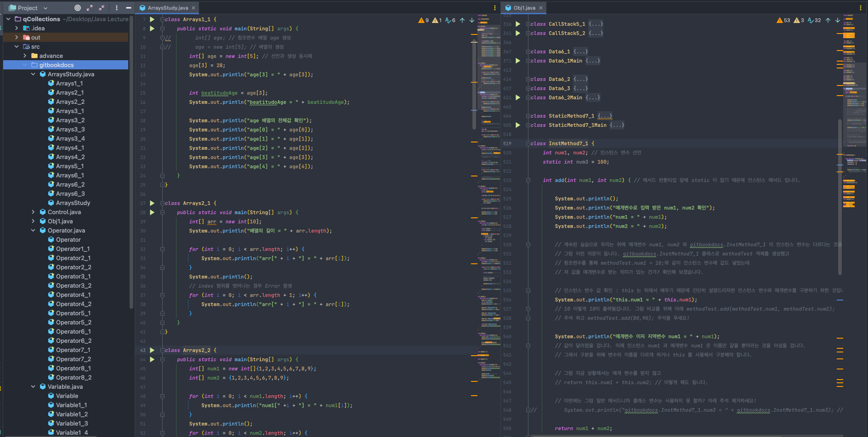
Task: Run class CallStack5_1 from gutter
Action: click(518, 24)
